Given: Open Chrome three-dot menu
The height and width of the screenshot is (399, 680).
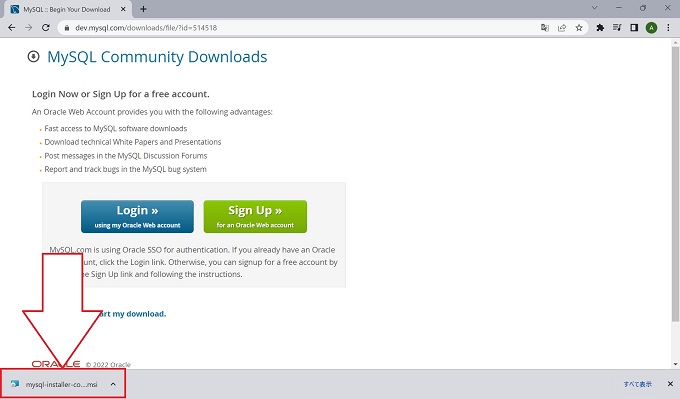Looking at the screenshot, I should 668,28.
